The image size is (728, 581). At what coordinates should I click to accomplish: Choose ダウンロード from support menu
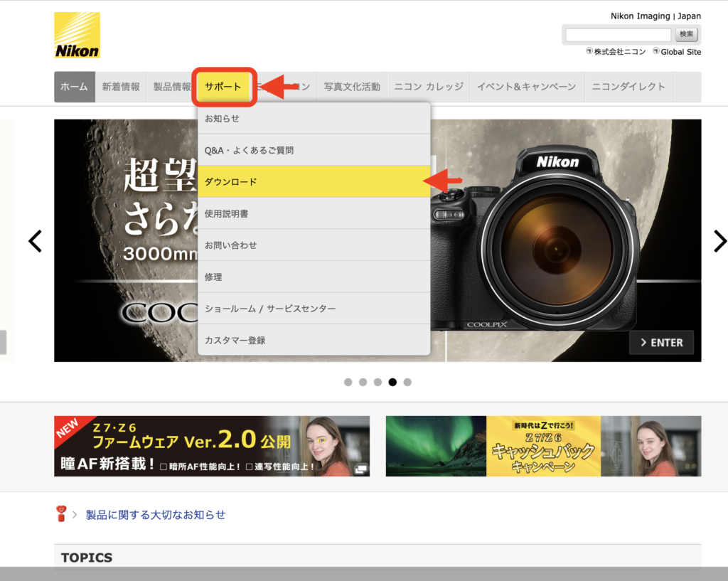pyautogui.click(x=314, y=181)
